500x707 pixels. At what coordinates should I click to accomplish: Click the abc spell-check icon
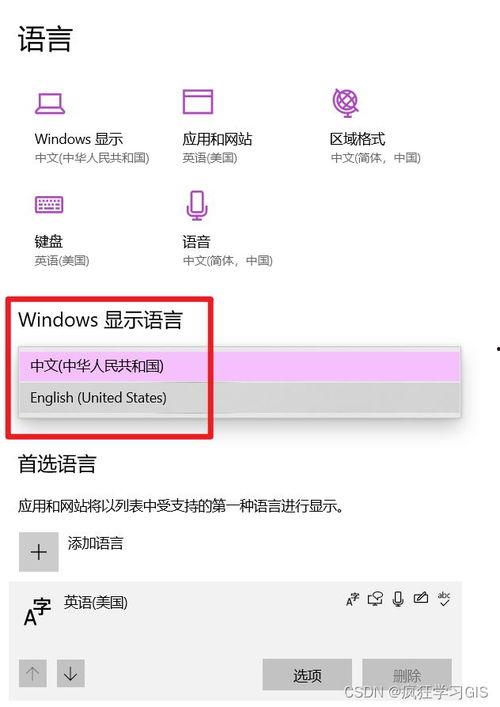tap(444, 599)
